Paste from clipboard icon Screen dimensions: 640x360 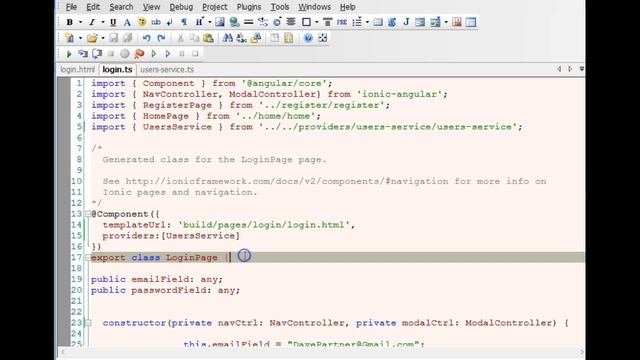coord(208,38)
